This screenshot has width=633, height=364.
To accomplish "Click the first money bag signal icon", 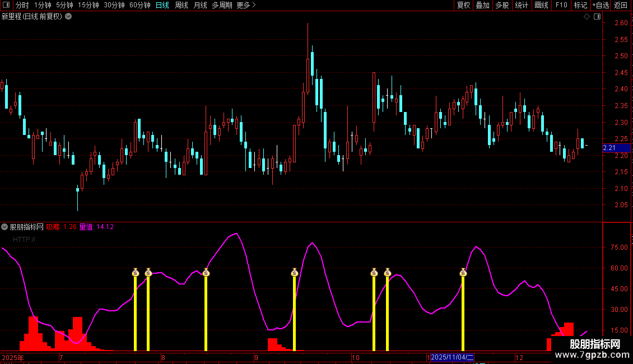I will click(135, 272).
